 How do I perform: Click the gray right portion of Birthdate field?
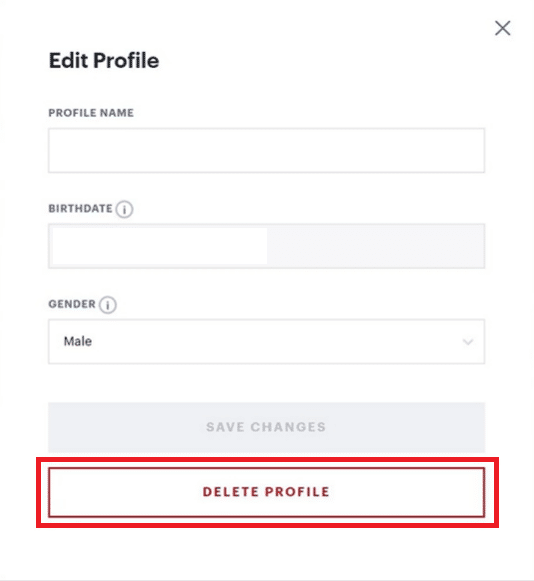(x=375, y=246)
